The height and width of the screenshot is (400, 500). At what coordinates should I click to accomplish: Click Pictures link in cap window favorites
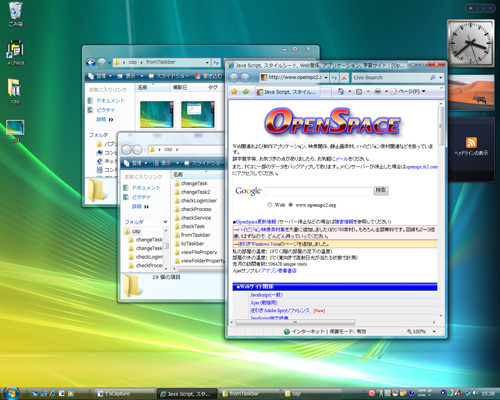[x=141, y=197]
